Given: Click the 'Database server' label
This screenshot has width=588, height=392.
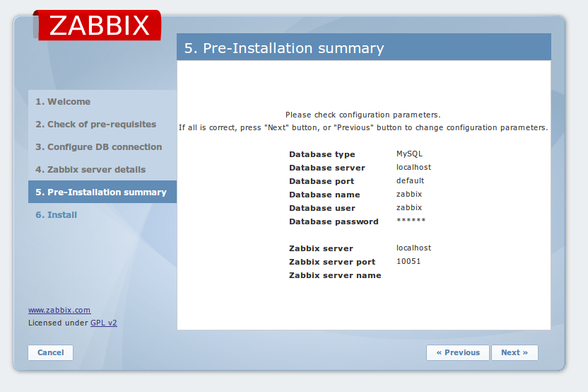Looking at the screenshot, I should pos(327,168).
